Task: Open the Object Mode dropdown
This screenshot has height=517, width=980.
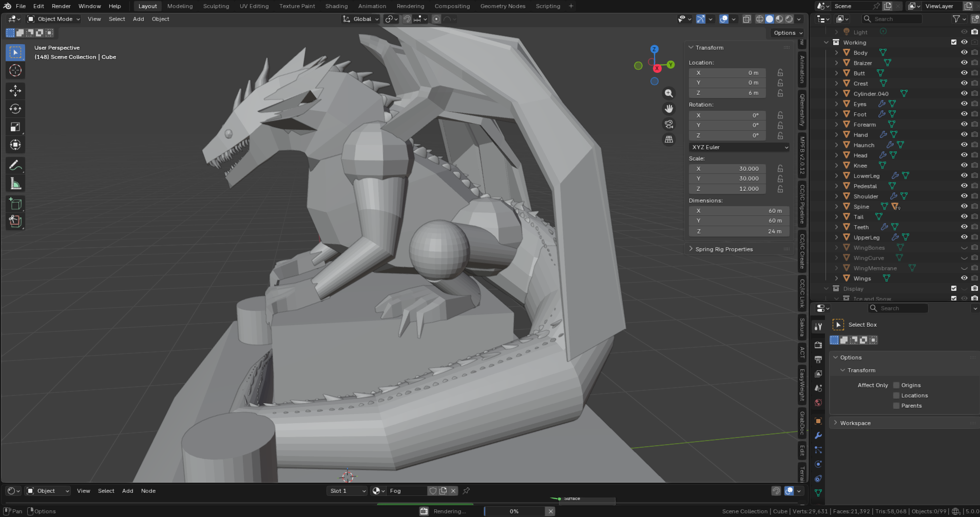Action: [x=54, y=19]
